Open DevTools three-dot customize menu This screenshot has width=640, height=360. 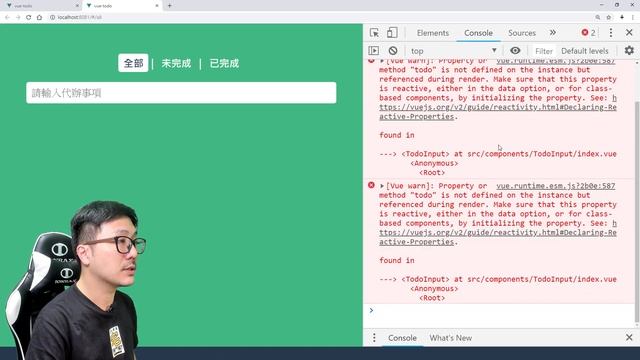(611, 33)
